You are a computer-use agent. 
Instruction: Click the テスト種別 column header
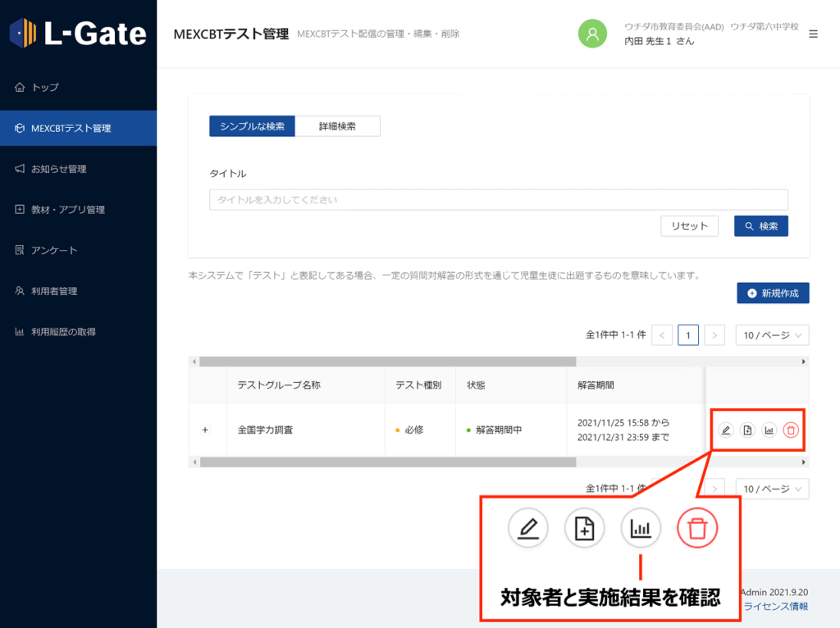(x=418, y=385)
